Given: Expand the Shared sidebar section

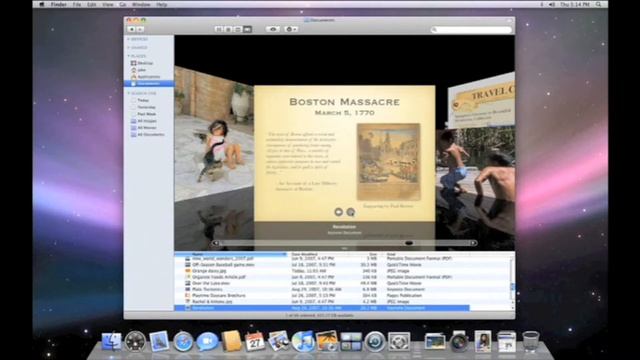Looking at the screenshot, I should [x=128, y=48].
